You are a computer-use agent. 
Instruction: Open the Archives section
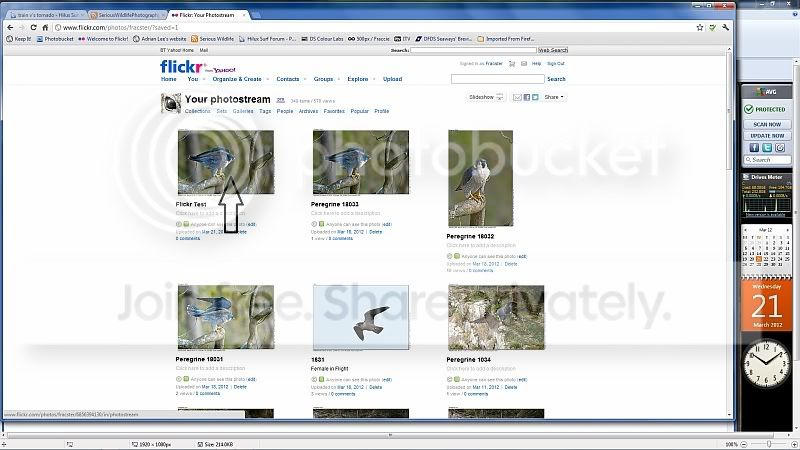(308, 111)
